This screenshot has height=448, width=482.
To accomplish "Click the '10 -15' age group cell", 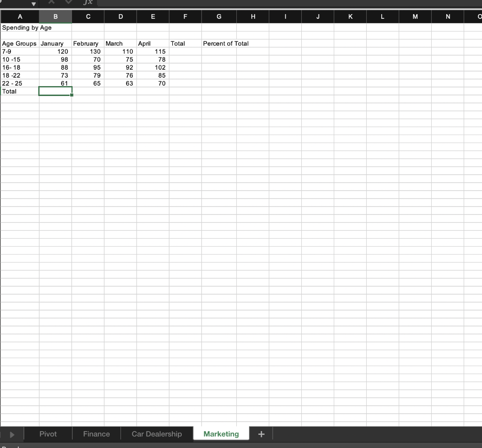I will (x=20, y=60).
